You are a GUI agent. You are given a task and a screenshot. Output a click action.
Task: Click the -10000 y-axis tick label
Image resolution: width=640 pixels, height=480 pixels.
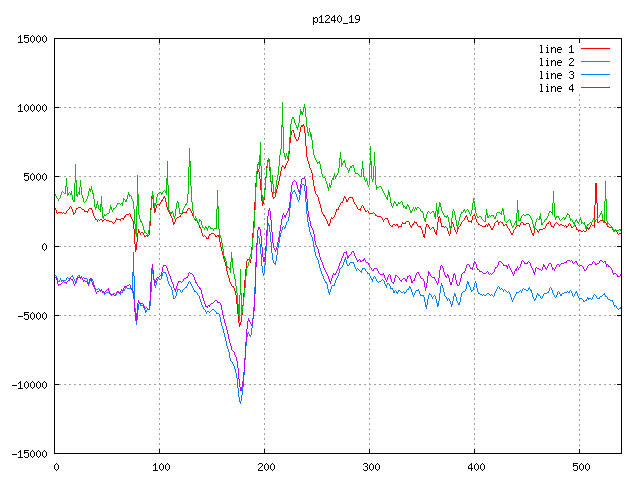pos(29,384)
